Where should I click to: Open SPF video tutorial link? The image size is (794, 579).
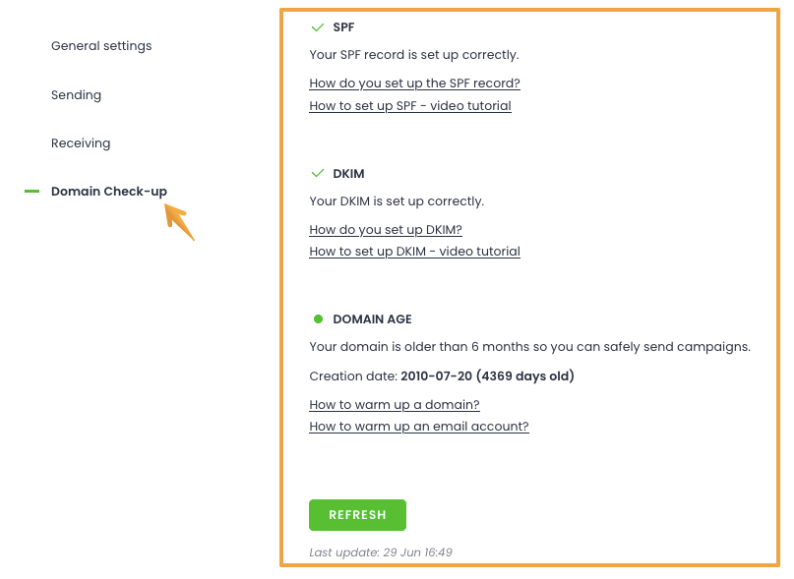(410, 106)
